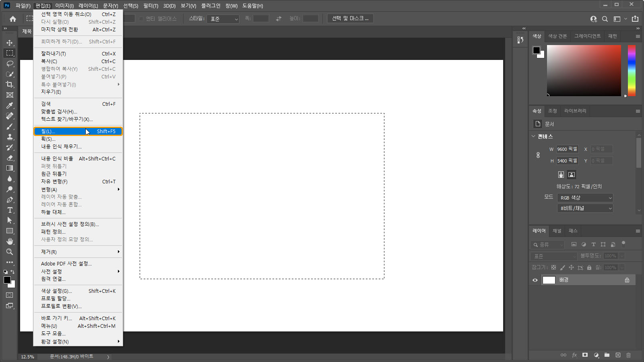Click the Home icon in options bar
Image resolution: width=644 pixels, height=362 pixels.
tap(13, 19)
